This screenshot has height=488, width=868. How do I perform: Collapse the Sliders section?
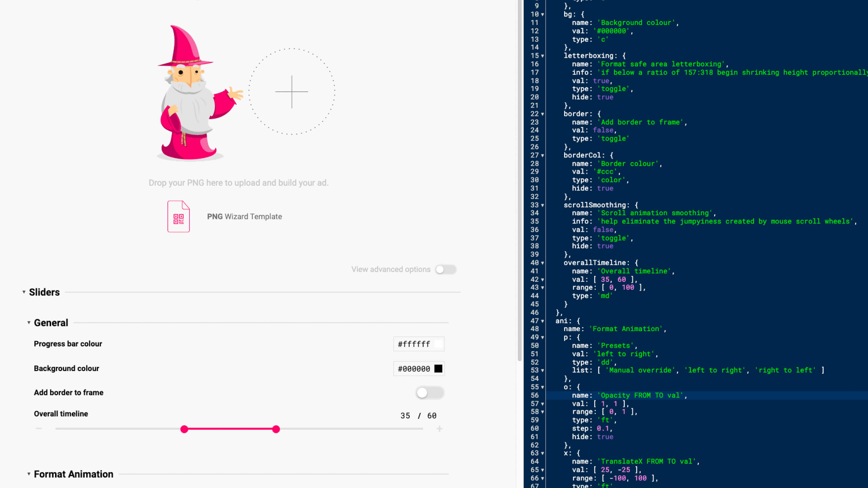[24, 292]
